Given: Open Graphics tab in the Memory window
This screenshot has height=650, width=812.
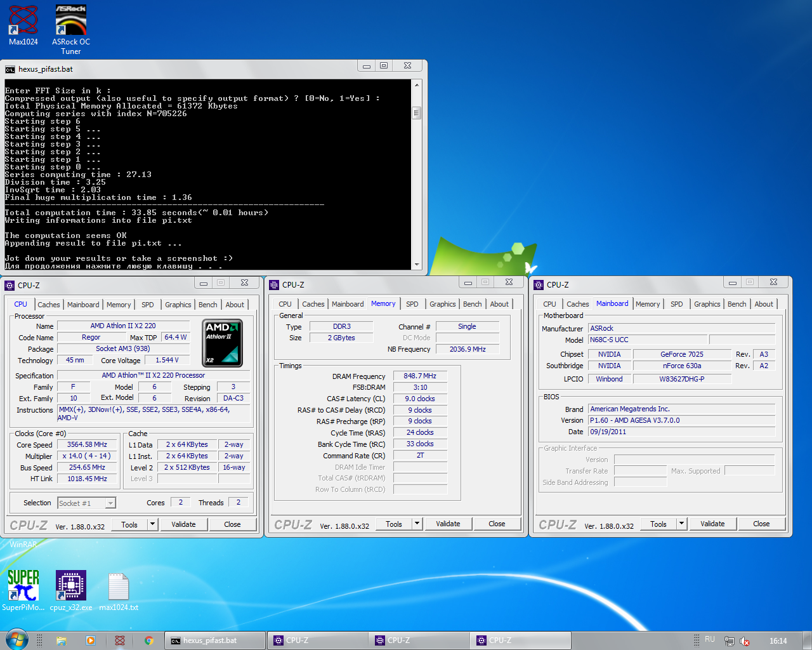Looking at the screenshot, I should pyautogui.click(x=442, y=304).
